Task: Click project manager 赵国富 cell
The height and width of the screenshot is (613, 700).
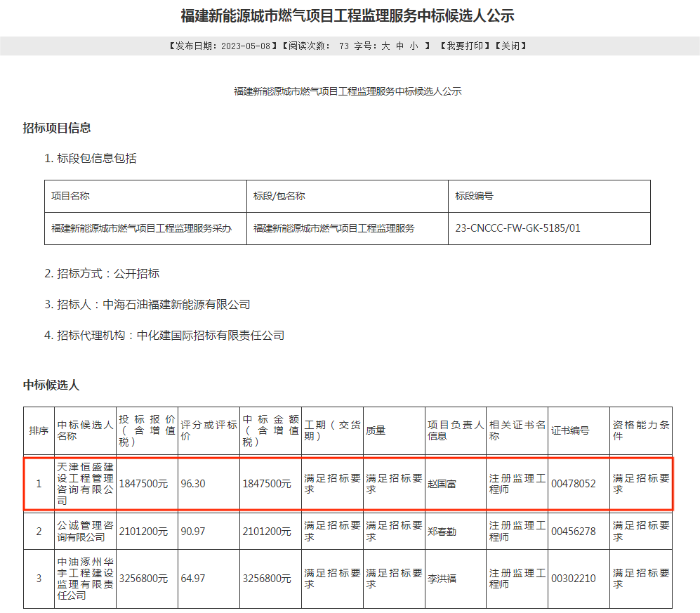Action: pos(442,484)
